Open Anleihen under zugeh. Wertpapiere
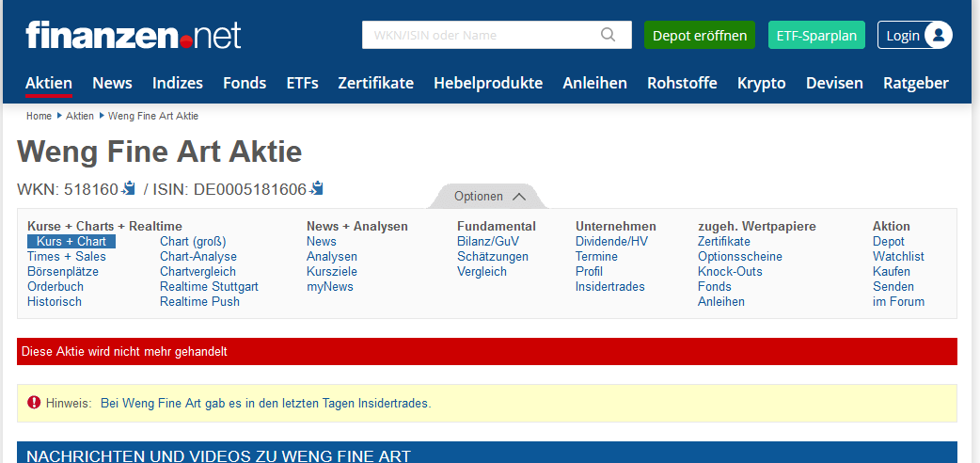 (721, 301)
